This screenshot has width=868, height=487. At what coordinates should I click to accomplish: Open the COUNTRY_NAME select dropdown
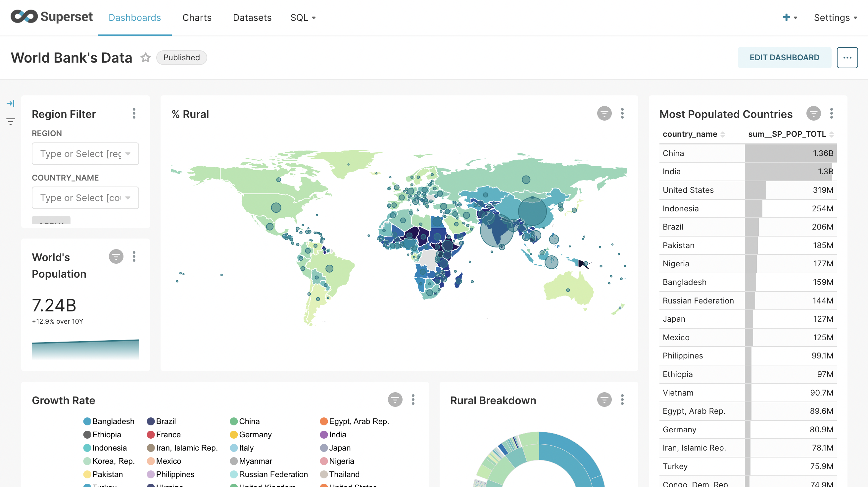(x=85, y=198)
